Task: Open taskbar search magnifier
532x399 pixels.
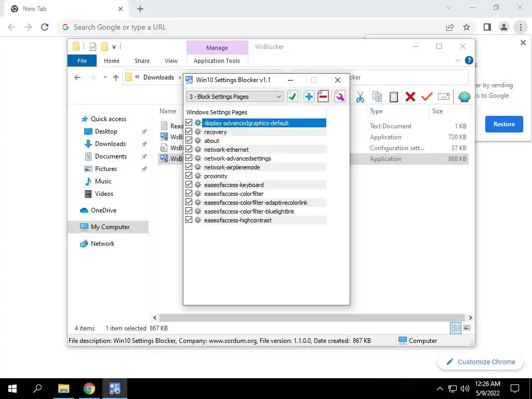Action: pyautogui.click(x=37, y=389)
